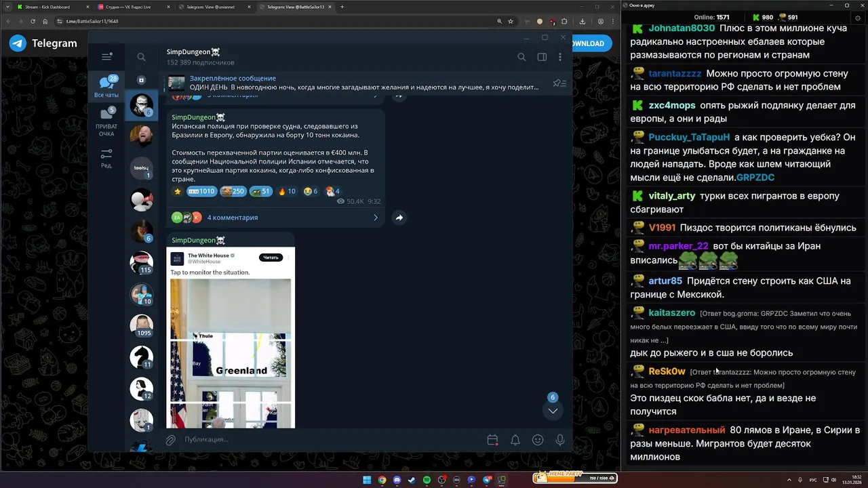Open the emoji picker smiley icon

click(x=538, y=440)
